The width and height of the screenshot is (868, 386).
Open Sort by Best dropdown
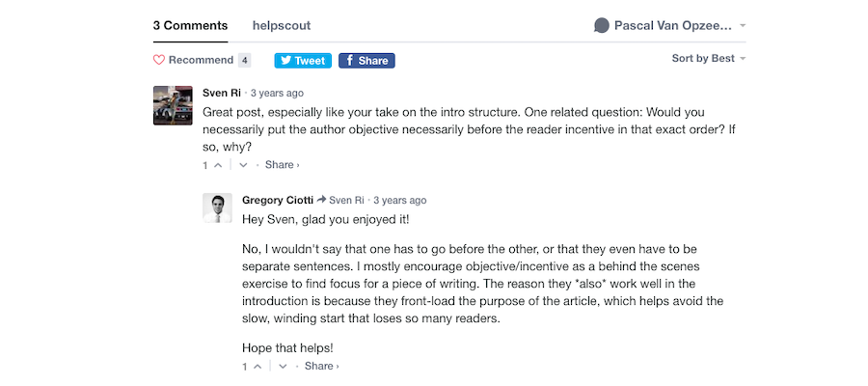(x=709, y=59)
